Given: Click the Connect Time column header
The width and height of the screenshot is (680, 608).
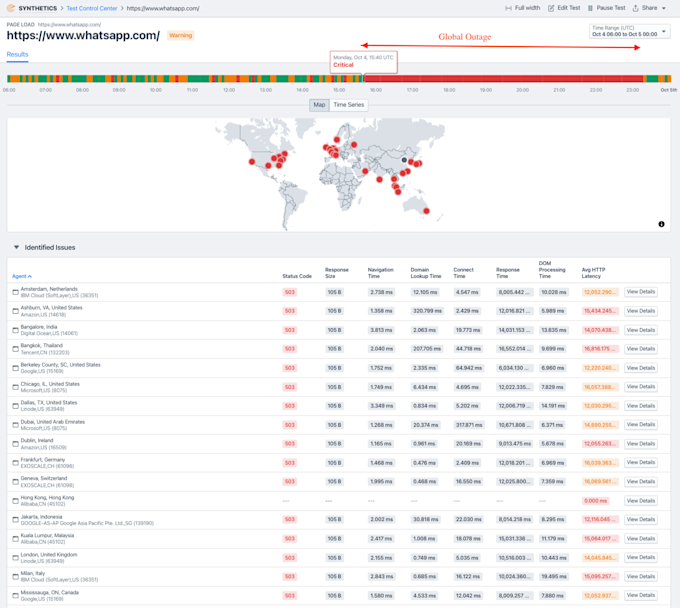Looking at the screenshot, I should tap(463, 273).
